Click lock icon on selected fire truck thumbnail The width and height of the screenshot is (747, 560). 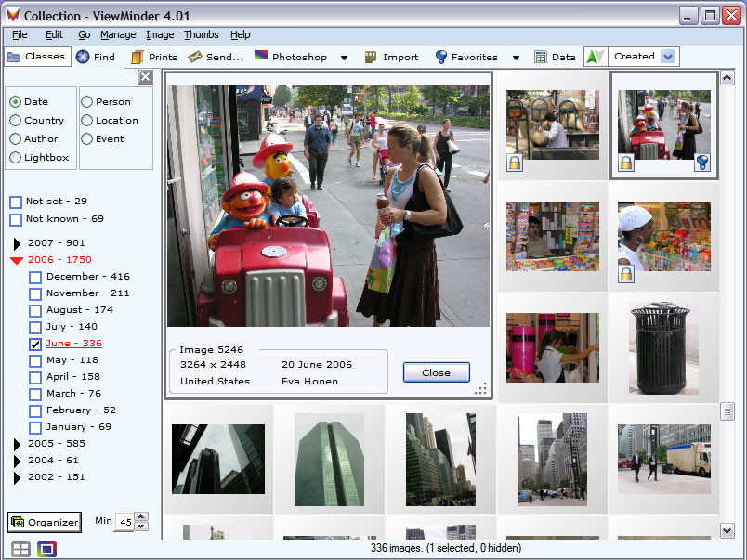point(626,163)
